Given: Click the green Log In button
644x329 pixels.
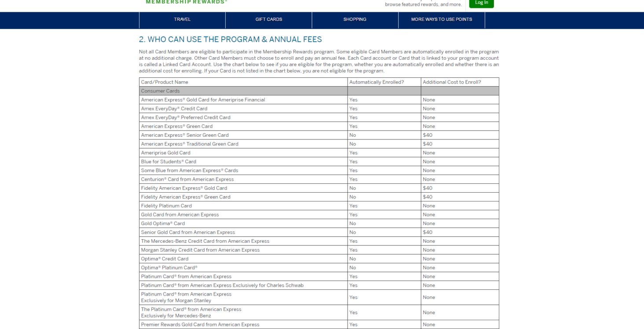Looking at the screenshot, I should 481,3.
